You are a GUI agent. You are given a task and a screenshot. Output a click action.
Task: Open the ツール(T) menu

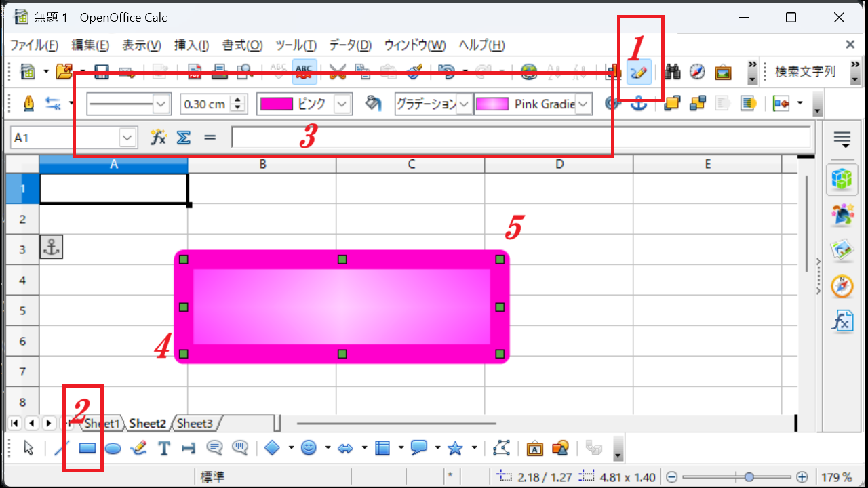(x=296, y=45)
